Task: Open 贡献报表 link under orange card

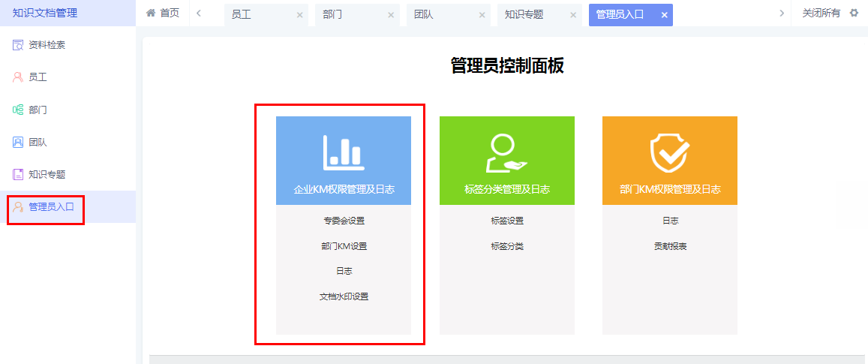Action: tap(670, 246)
